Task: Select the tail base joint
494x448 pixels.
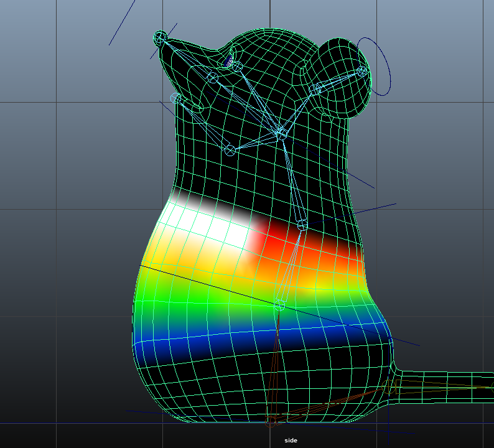Action: (388, 388)
